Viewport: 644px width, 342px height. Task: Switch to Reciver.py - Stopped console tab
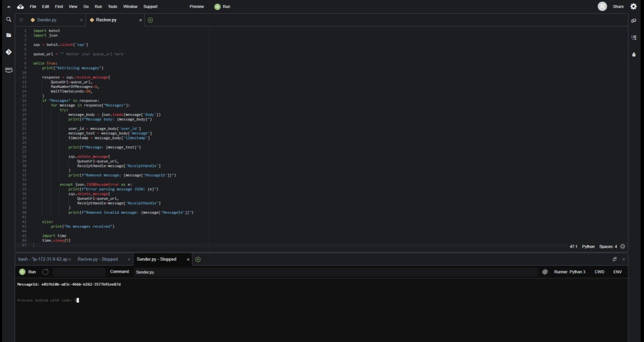pyautogui.click(x=98, y=259)
